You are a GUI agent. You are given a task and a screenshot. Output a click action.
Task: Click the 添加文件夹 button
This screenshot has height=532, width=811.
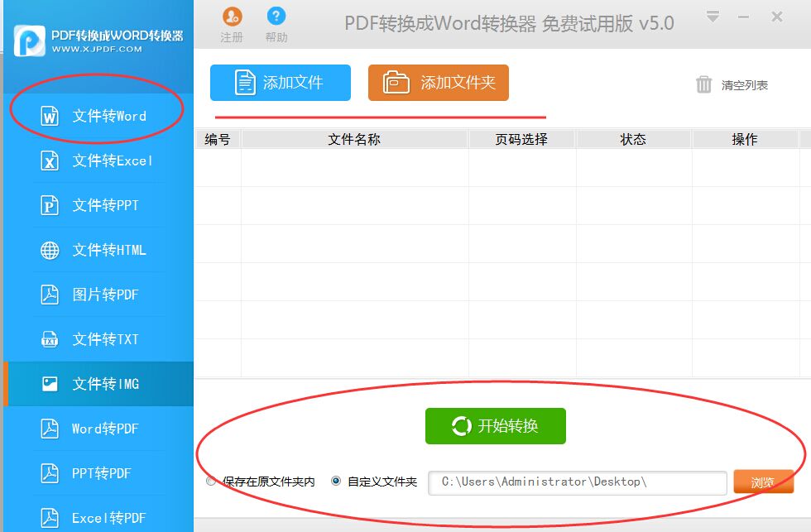[x=439, y=83]
